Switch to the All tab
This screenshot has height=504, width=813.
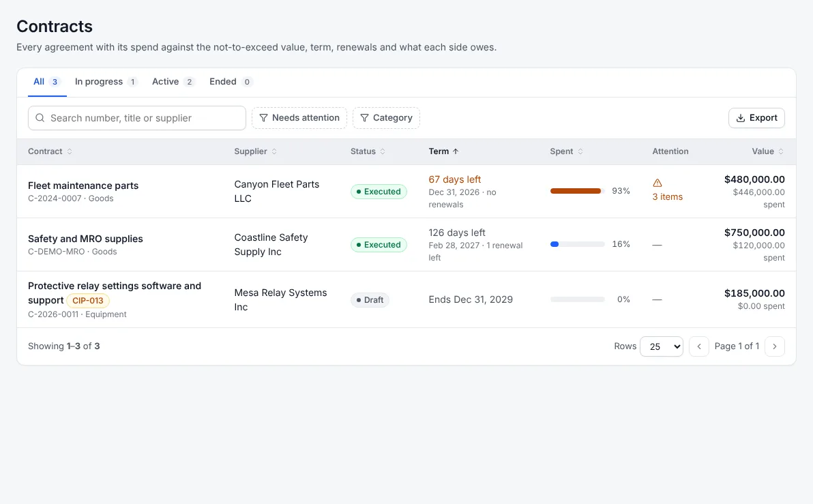(46, 82)
